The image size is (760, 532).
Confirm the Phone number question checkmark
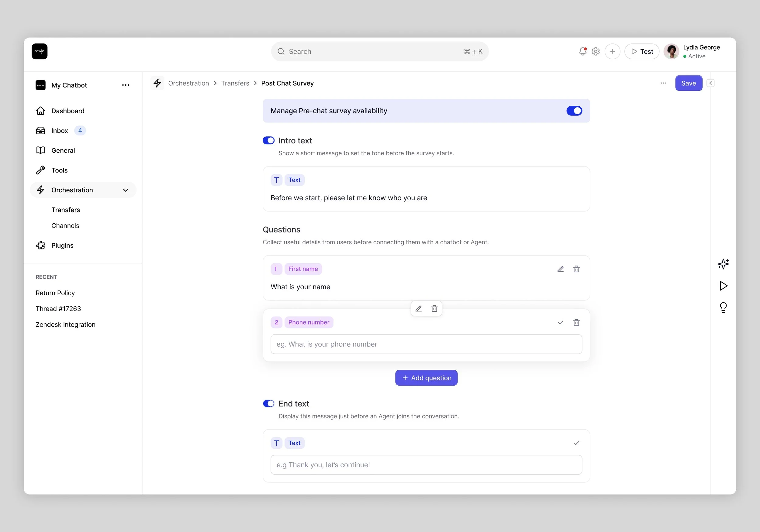point(560,322)
